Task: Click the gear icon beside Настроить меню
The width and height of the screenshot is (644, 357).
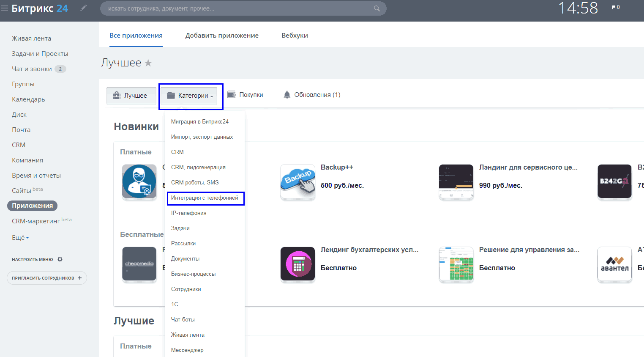Action: coord(60,259)
